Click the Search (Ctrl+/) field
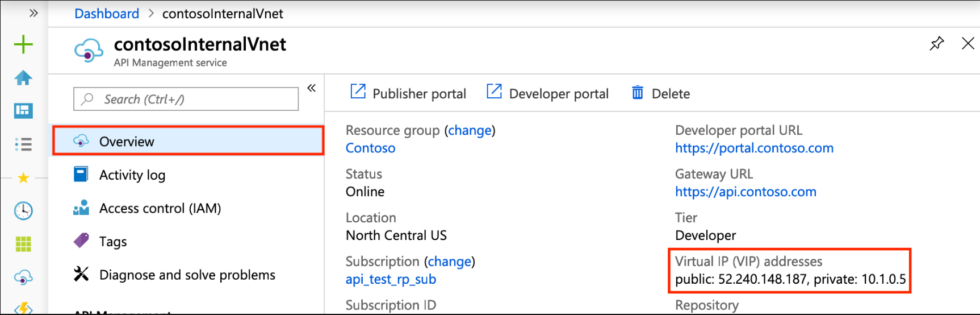 (186, 99)
